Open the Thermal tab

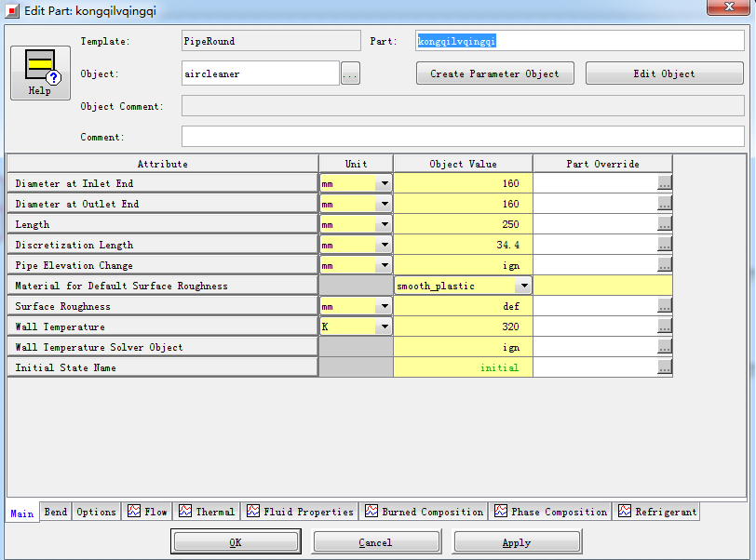pos(207,512)
